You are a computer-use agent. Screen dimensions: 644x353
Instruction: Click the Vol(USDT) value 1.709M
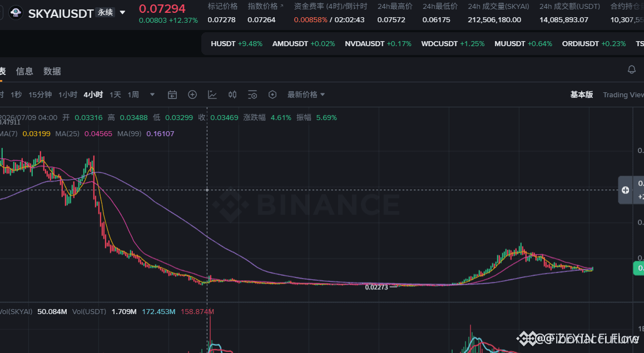124,311
